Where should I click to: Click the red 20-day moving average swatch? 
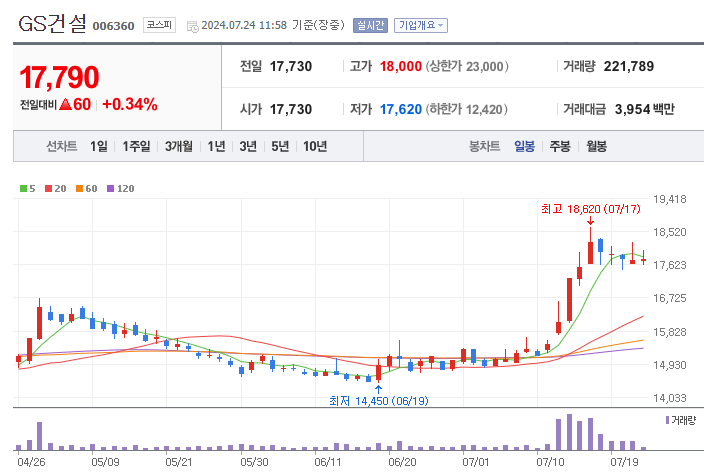[48, 189]
